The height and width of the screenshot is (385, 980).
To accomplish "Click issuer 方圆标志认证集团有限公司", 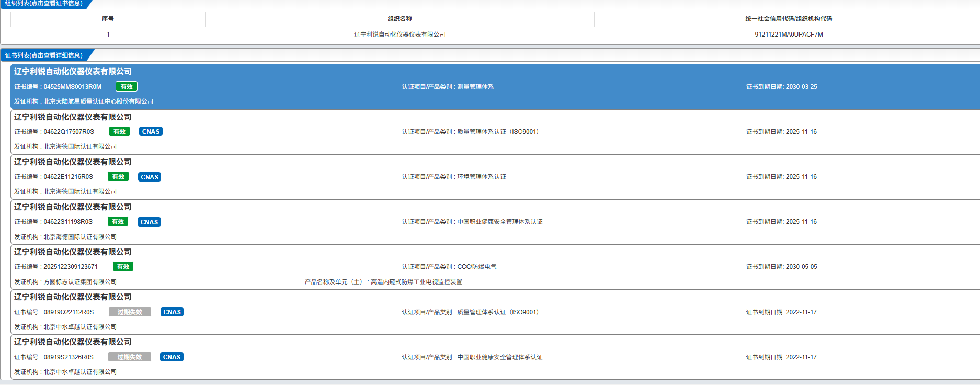I will 80,282.
